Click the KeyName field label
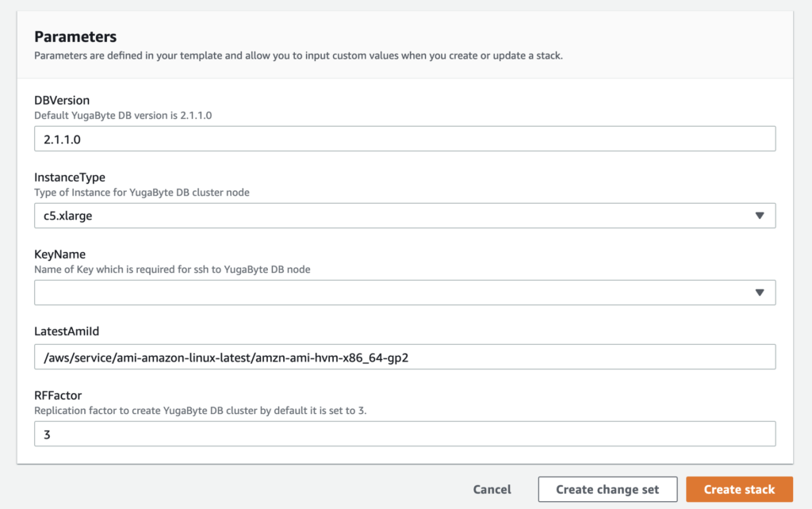This screenshot has height=509, width=812. [x=59, y=254]
